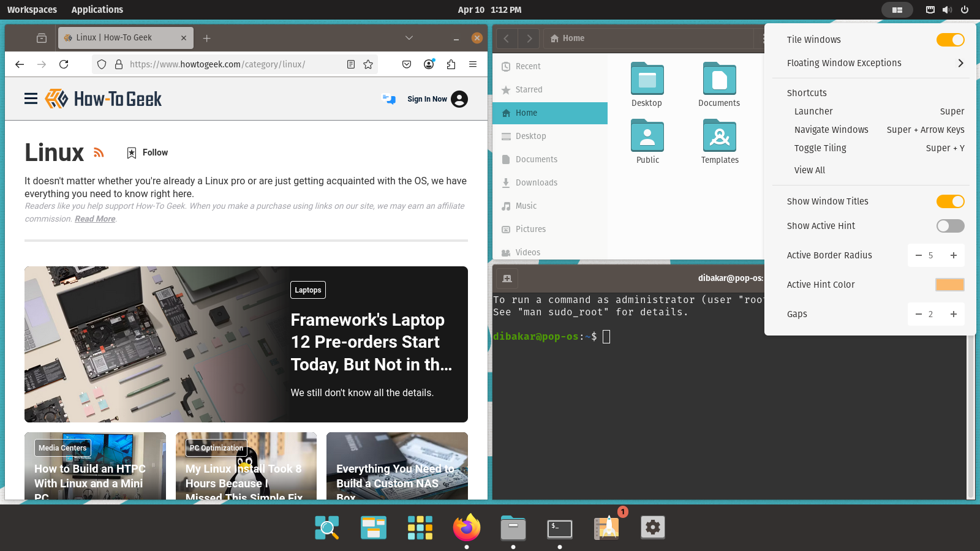This screenshot has height=551, width=980.
Task: Open the Firefox list all tabs dropdown
Action: tap(409, 38)
